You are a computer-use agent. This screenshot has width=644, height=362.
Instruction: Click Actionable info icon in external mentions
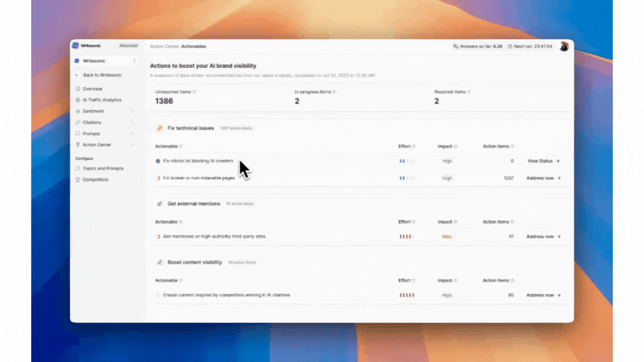click(181, 222)
